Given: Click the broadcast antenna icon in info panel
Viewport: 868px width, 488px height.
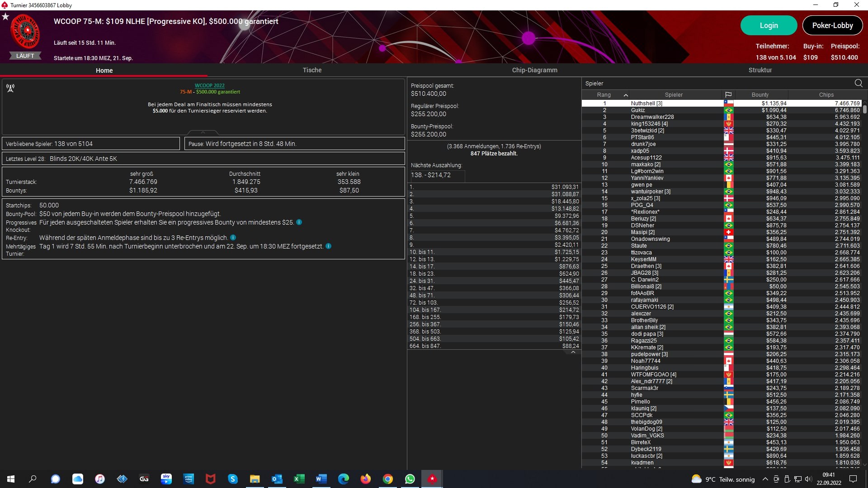Looking at the screenshot, I should (10, 88).
